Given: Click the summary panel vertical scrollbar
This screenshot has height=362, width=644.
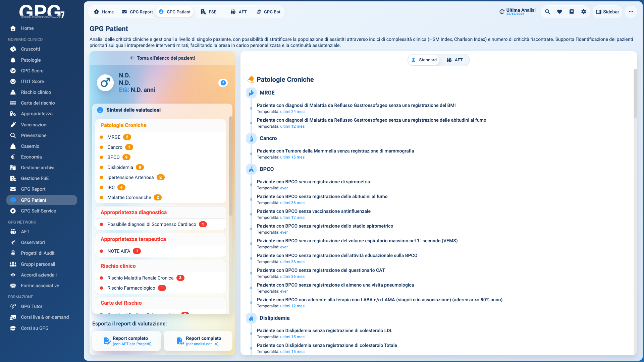Looking at the screenshot, I should 230,166.
